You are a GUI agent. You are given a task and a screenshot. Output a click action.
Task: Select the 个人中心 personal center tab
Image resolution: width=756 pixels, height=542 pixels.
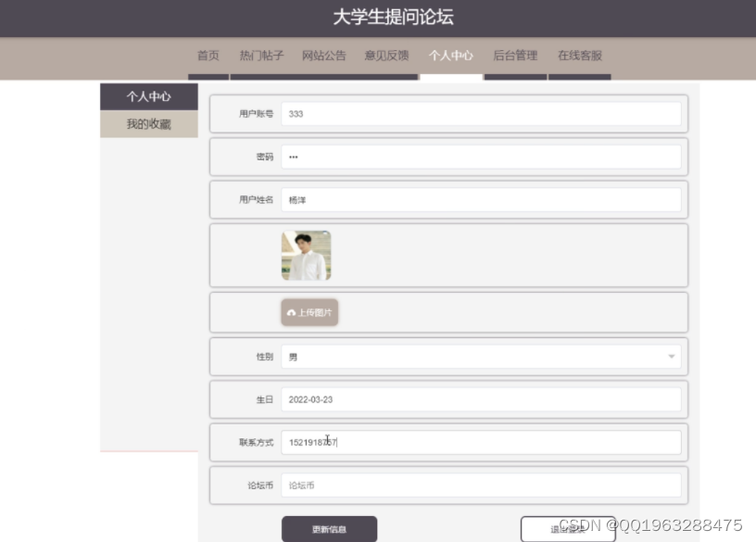tap(451, 56)
